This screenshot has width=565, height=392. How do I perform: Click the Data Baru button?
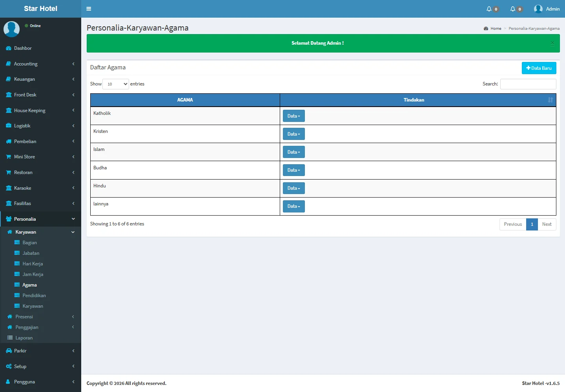(x=539, y=68)
